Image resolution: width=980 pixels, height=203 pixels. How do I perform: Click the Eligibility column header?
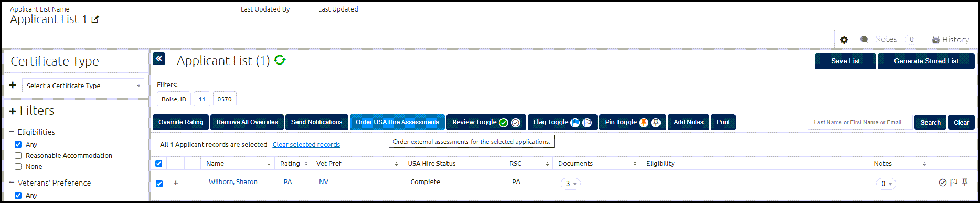coord(660,164)
